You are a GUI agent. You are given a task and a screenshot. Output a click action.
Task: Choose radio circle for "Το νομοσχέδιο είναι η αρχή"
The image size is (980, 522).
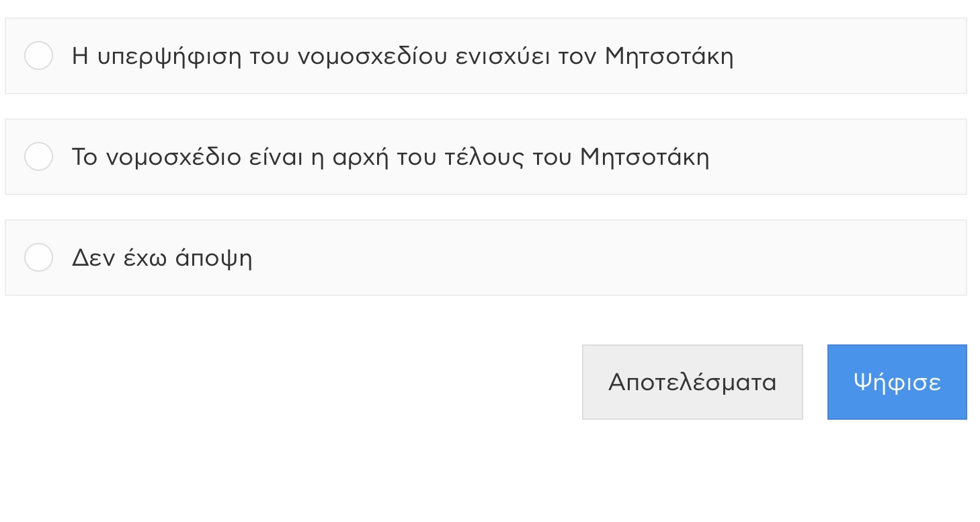click(38, 157)
